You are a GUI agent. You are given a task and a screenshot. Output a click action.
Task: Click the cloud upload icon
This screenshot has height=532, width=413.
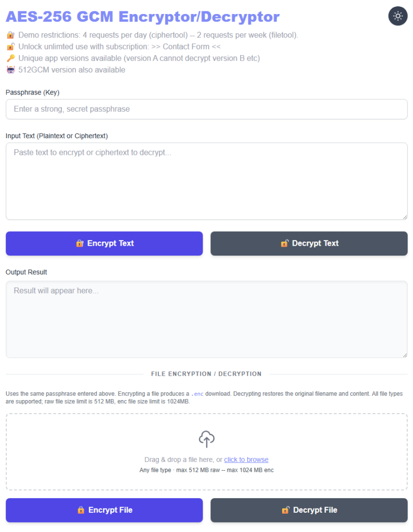click(207, 439)
